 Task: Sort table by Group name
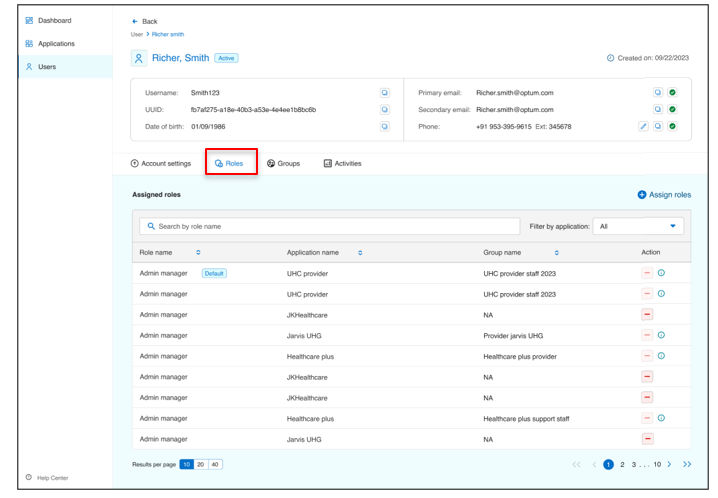[x=557, y=253]
